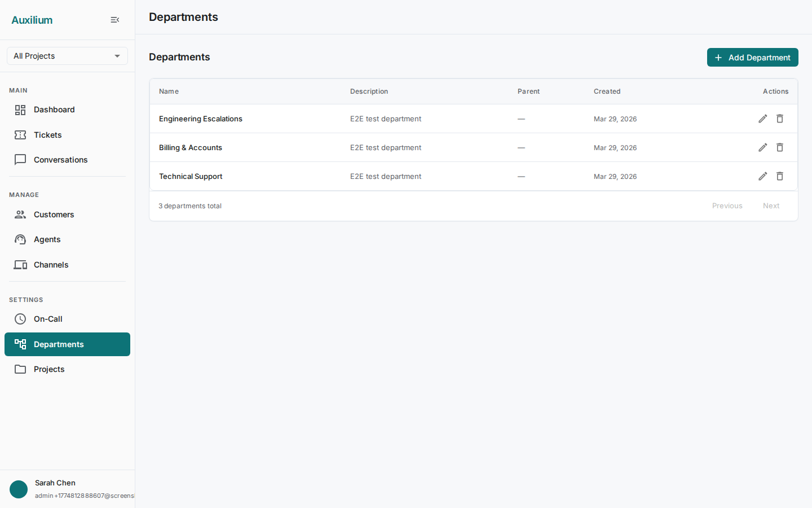Image resolution: width=812 pixels, height=508 pixels.
Task: Open Conversations section
Action: pos(60,160)
